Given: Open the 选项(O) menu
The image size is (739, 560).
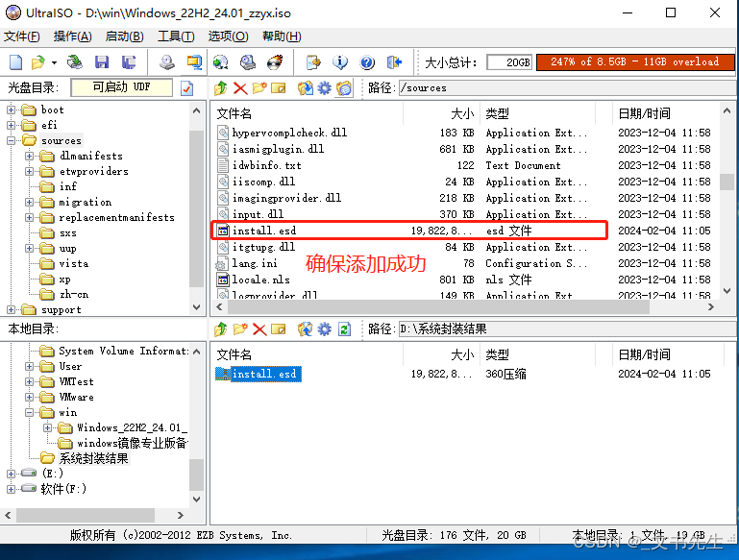Looking at the screenshot, I should tap(228, 37).
